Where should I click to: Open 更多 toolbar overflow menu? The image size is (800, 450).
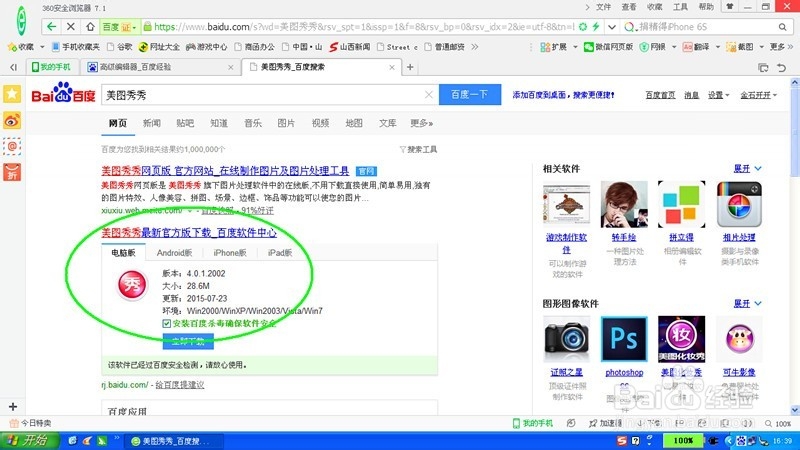click(x=781, y=47)
